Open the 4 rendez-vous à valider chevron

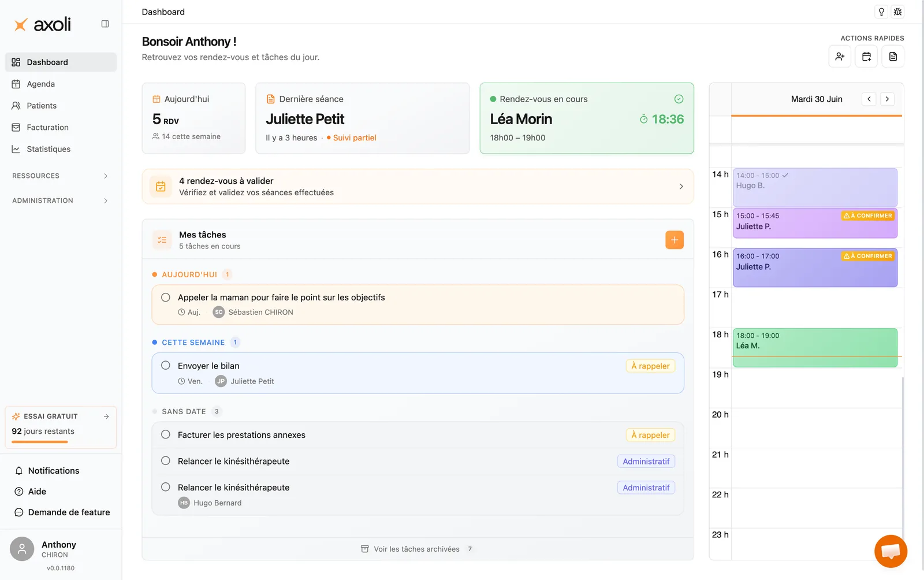click(x=681, y=187)
